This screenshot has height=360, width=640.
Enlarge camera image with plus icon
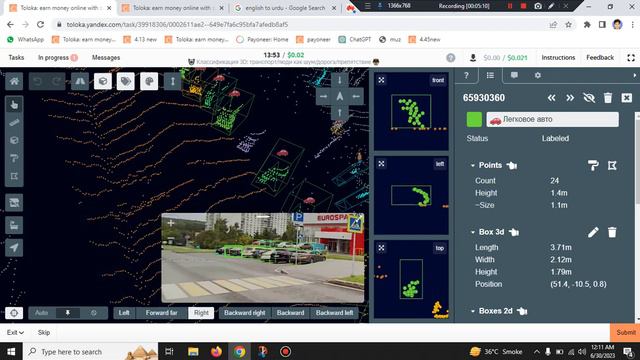[x=171, y=223]
